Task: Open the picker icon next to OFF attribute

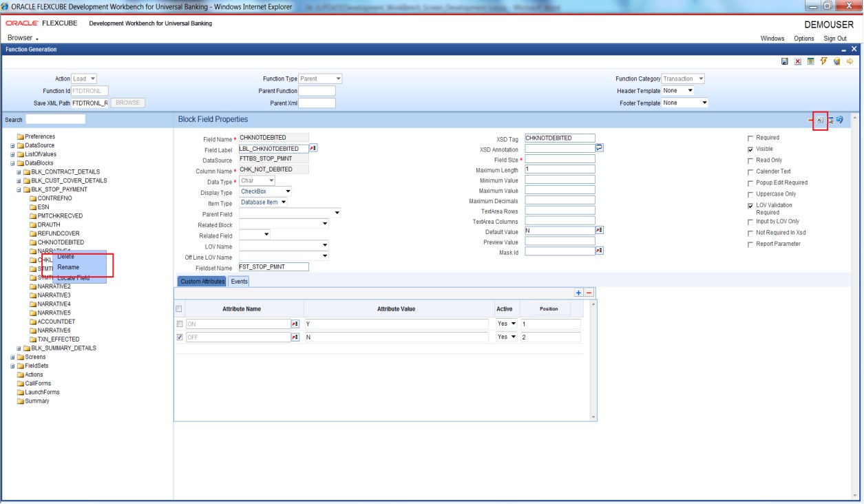Action: pos(295,337)
